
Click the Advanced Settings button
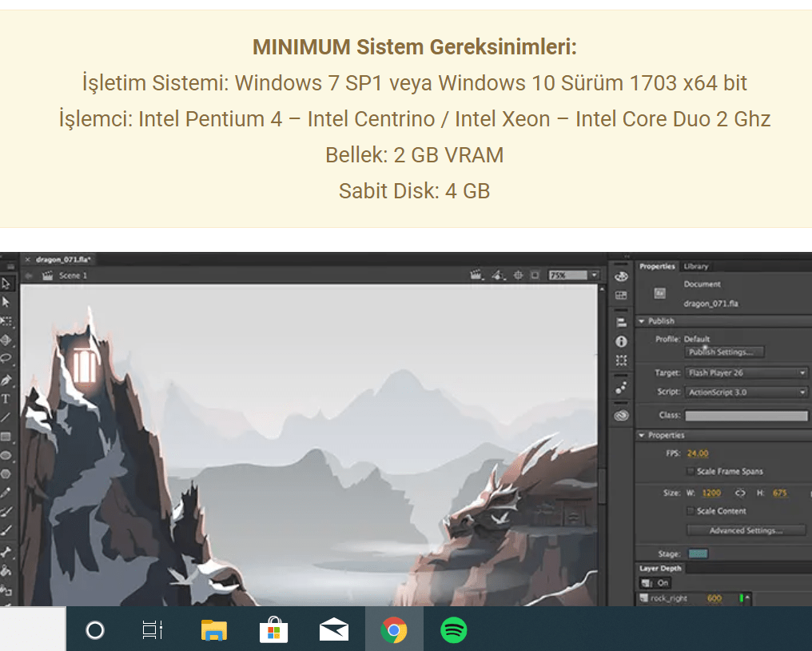[x=746, y=530]
